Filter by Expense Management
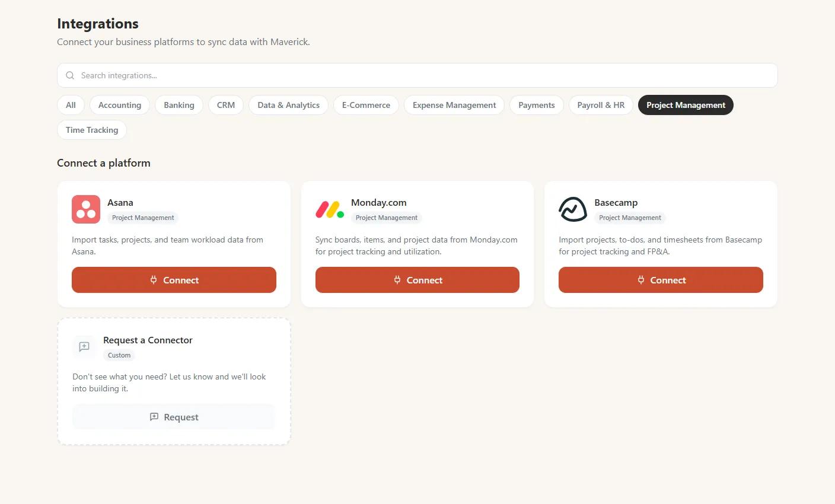The image size is (835, 504). click(x=454, y=105)
